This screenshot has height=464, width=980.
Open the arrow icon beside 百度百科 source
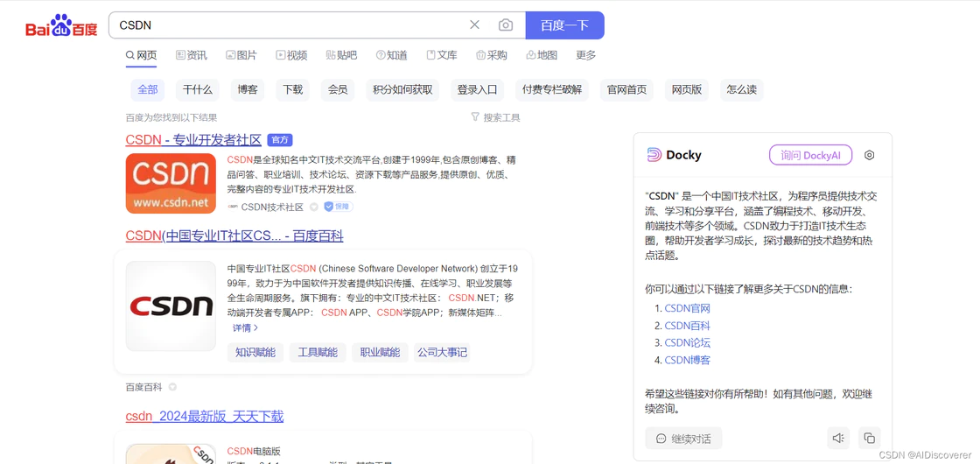[172, 387]
